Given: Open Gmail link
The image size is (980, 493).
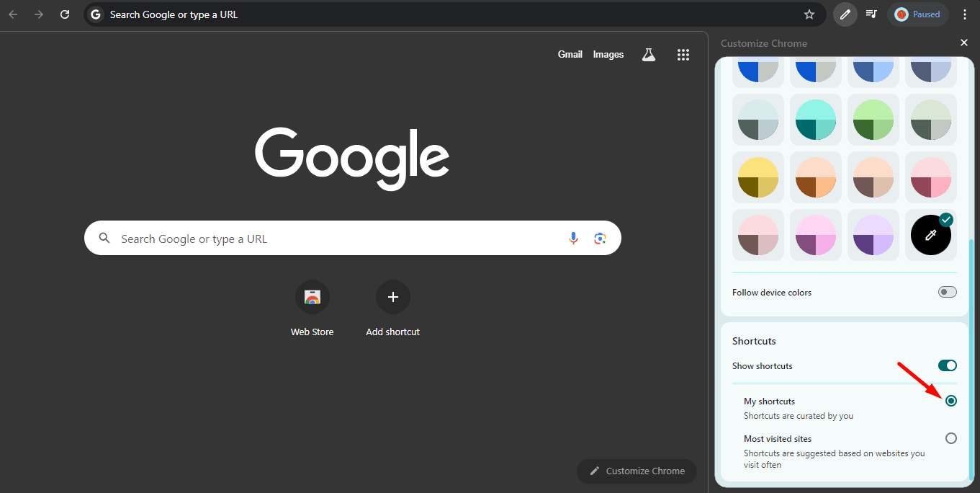Looking at the screenshot, I should pyautogui.click(x=570, y=55).
